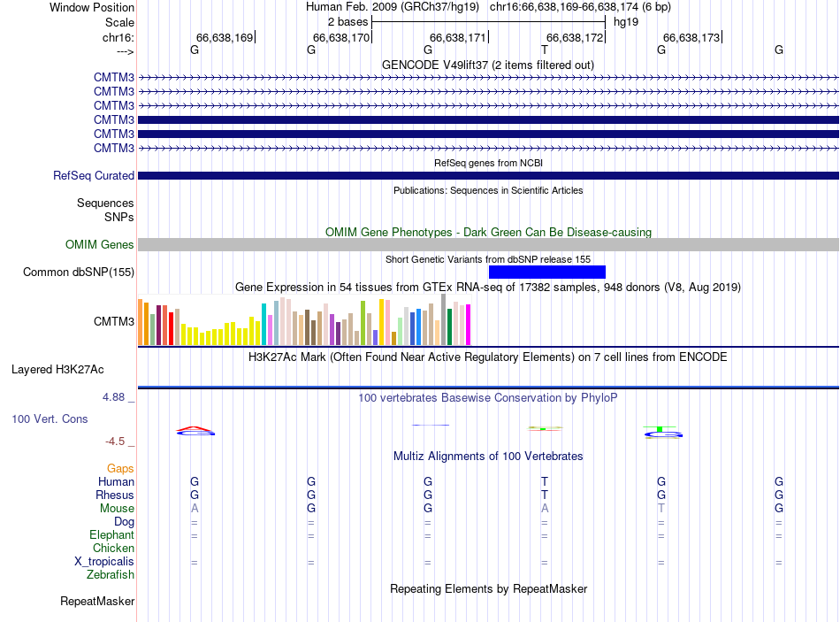Click the Scale track label
840x622 pixels.
119,22
